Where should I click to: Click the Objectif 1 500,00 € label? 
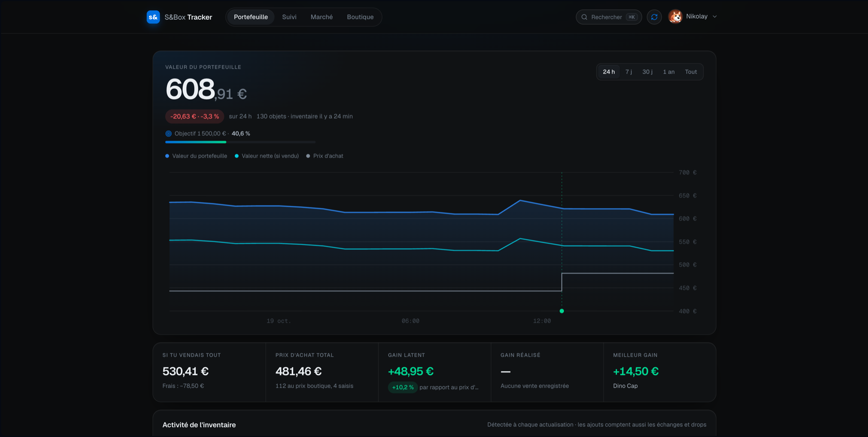pyautogui.click(x=200, y=133)
